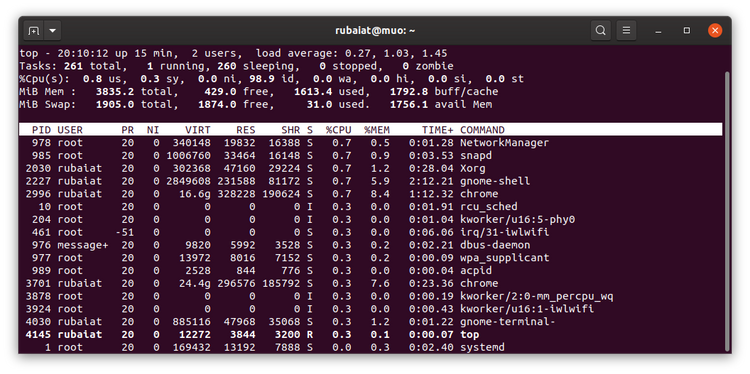Click the 1905.0 swap total value

(115, 104)
